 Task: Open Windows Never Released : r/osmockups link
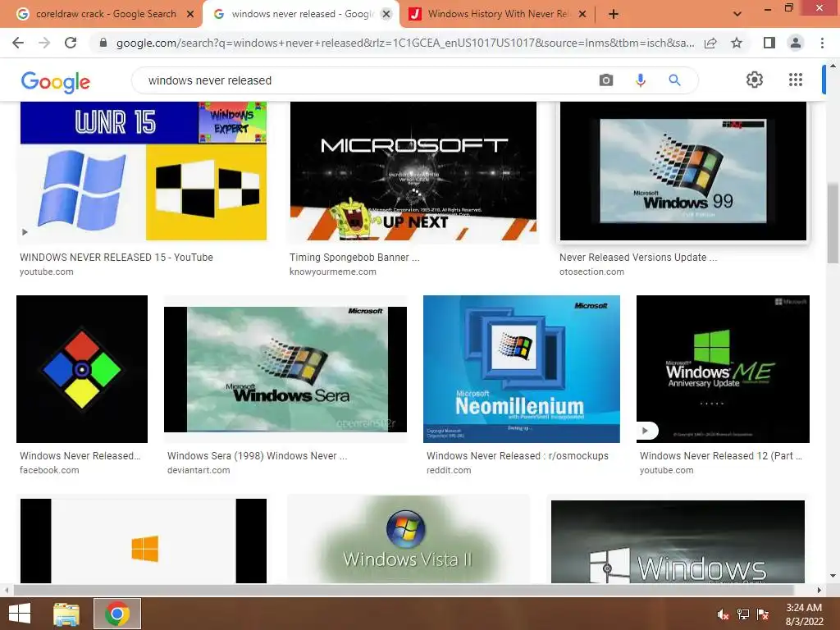[x=518, y=455]
